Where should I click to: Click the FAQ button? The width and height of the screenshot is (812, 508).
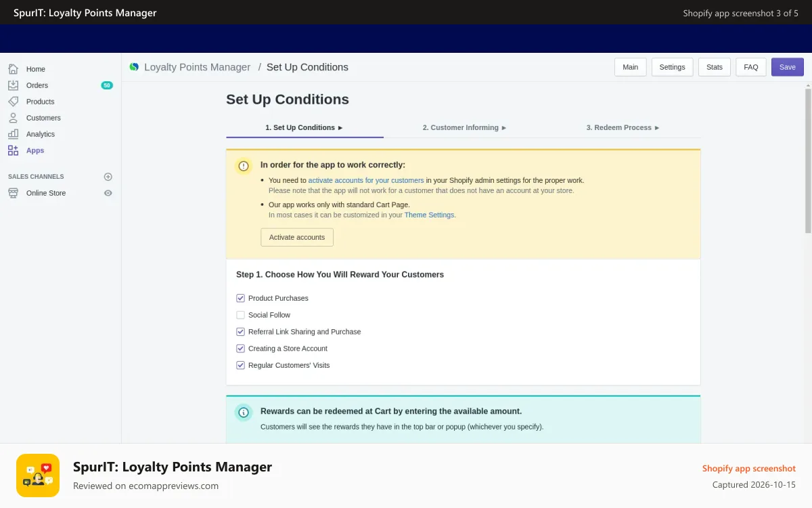tap(751, 67)
